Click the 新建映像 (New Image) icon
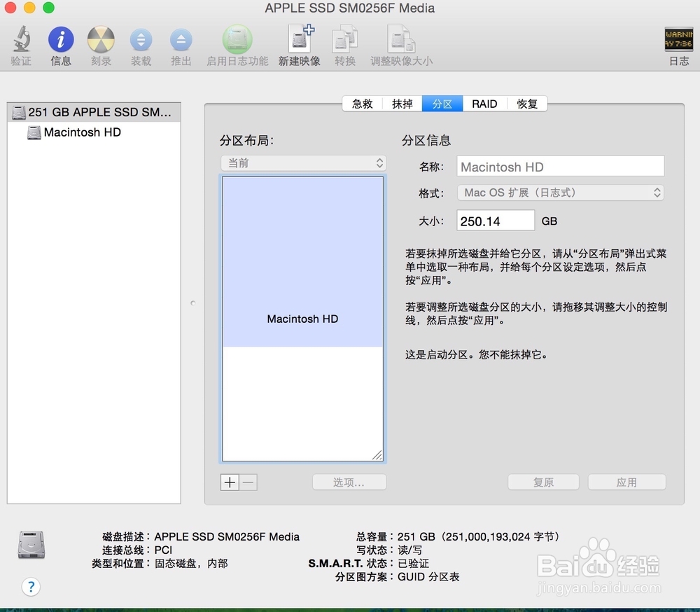Viewport: 700px width, 612px height. click(x=299, y=43)
